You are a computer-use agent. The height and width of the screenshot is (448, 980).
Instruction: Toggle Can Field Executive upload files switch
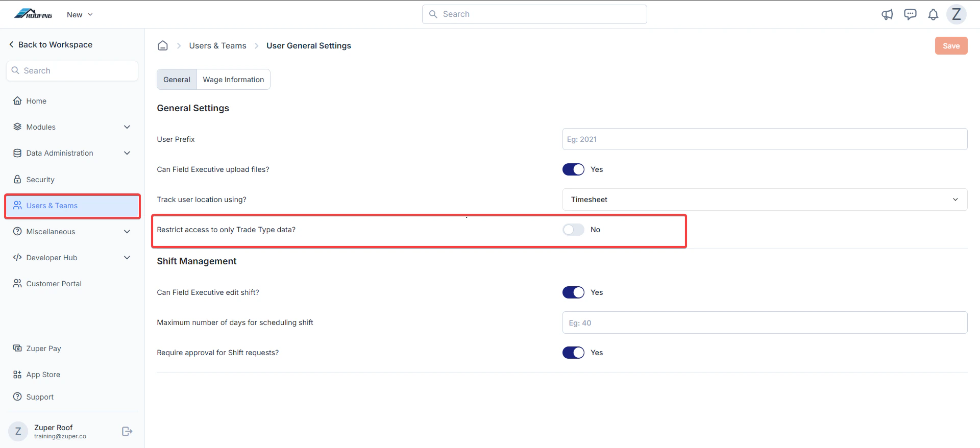click(x=573, y=169)
